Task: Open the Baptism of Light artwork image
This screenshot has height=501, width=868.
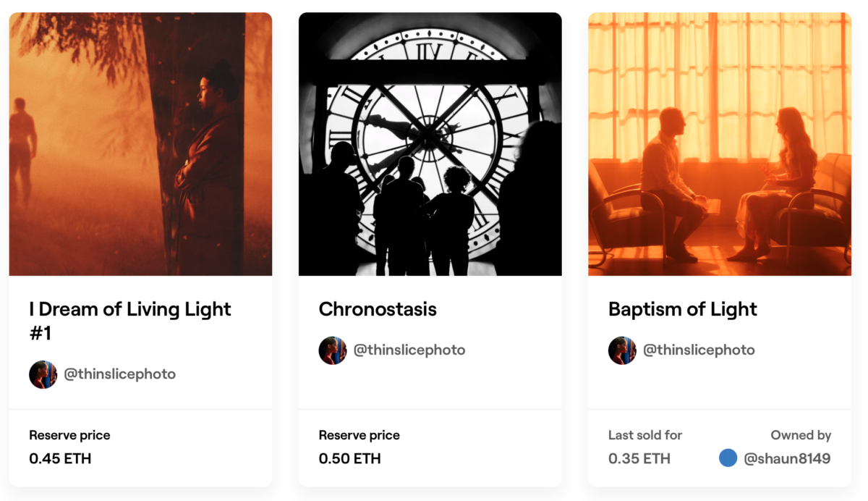Action: coord(719,144)
